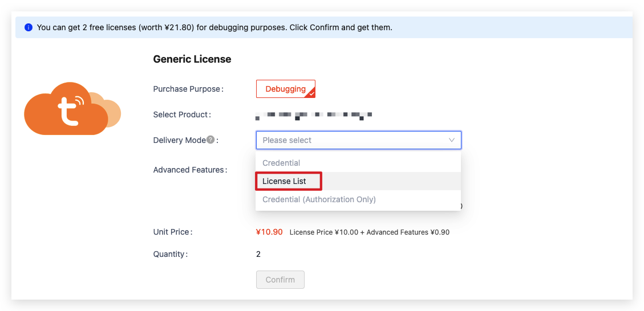Click the blurred Select Product value
The image size is (644, 311).
(314, 115)
